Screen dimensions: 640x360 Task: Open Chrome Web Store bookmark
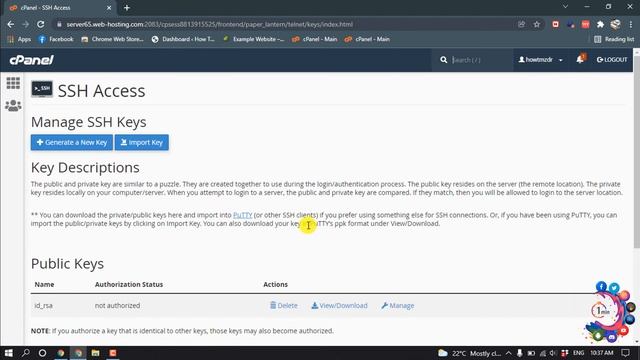[112, 39]
